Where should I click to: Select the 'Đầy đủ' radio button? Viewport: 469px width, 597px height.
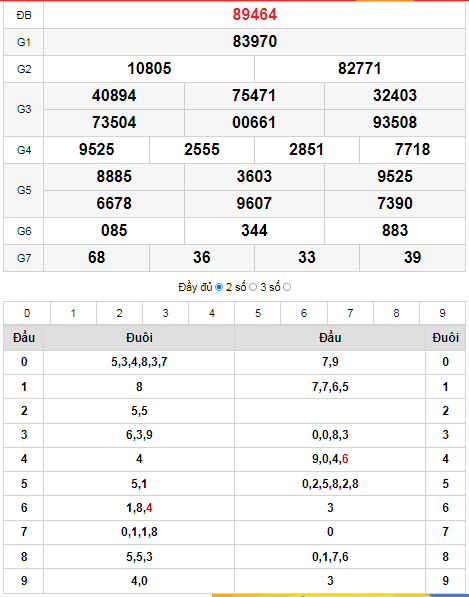point(219,287)
